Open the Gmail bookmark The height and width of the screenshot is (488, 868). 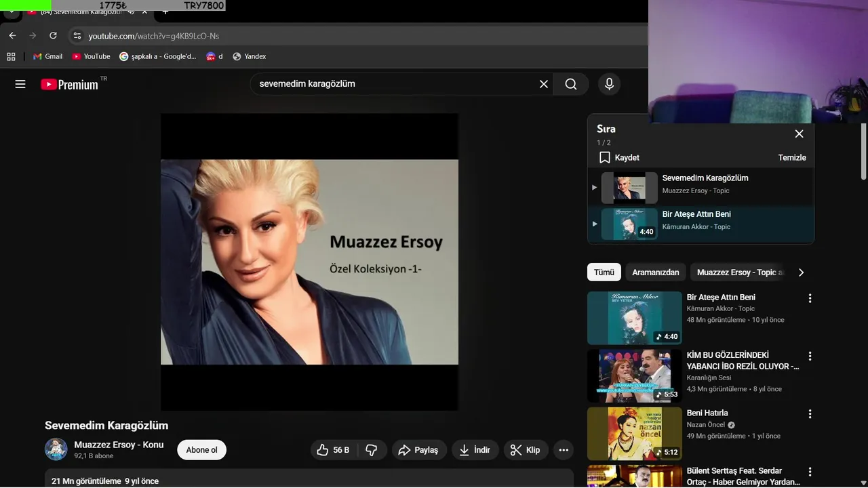click(x=47, y=56)
